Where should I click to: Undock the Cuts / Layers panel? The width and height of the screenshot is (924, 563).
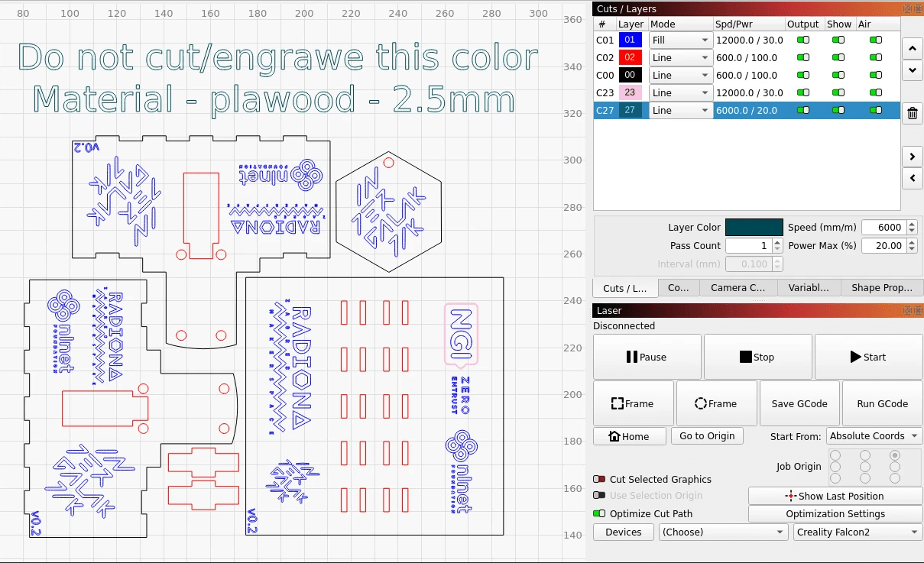(x=906, y=8)
